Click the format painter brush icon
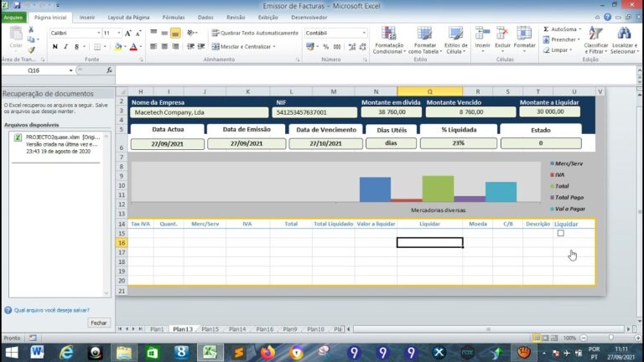The image size is (644, 362). coord(31,49)
